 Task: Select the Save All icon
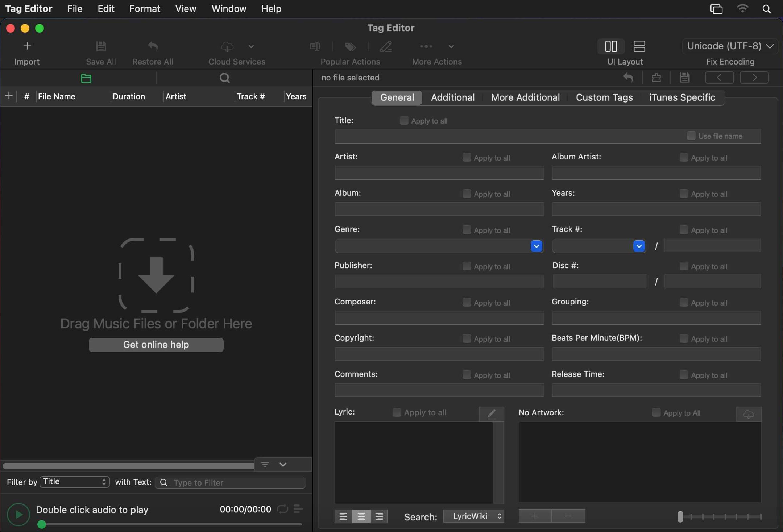pyautogui.click(x=101, y=46)
